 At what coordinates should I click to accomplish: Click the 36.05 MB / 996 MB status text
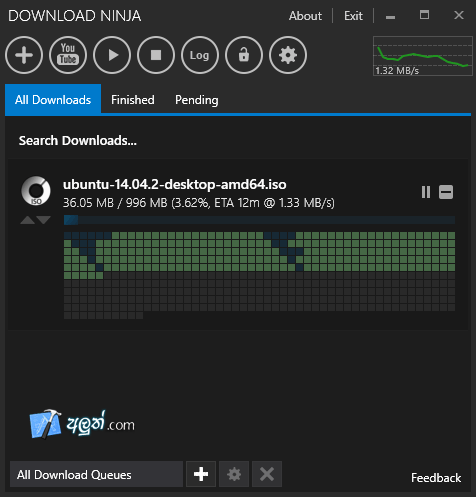[x=199, y=203]
